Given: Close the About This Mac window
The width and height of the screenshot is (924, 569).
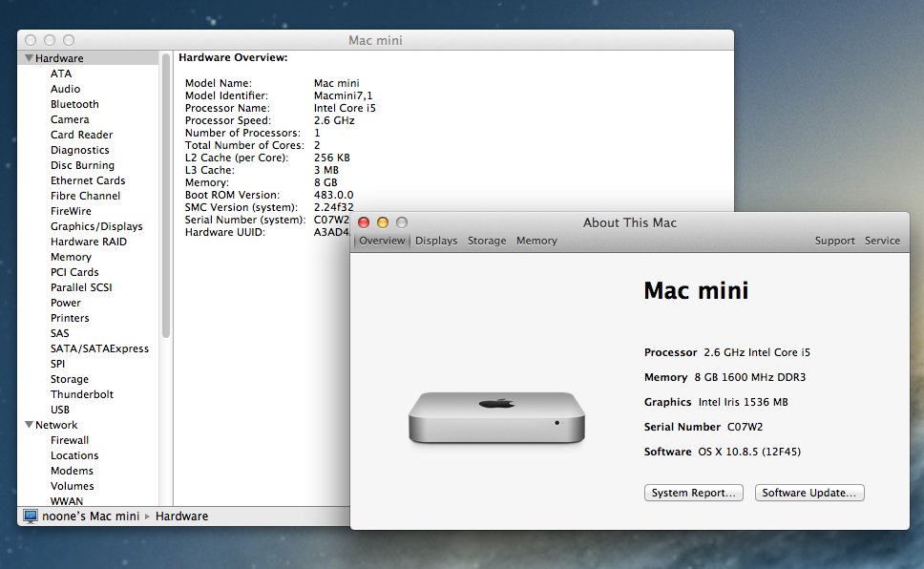Looking at the screenshot, I should tap(364, 222).
